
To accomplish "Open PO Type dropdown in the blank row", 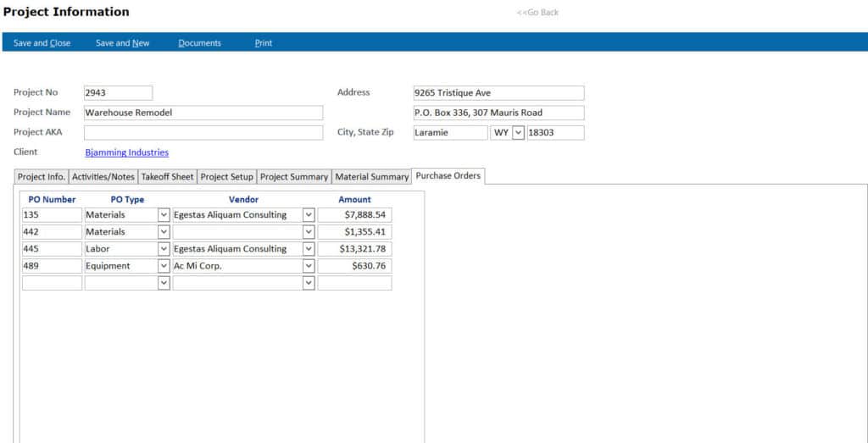I will click(164, 283).
